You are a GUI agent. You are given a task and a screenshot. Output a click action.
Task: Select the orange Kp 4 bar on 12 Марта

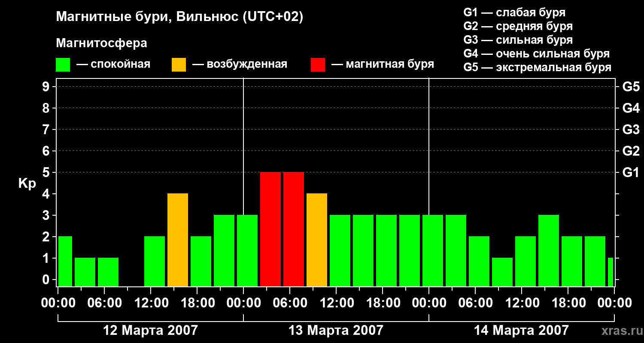(178, 240)
